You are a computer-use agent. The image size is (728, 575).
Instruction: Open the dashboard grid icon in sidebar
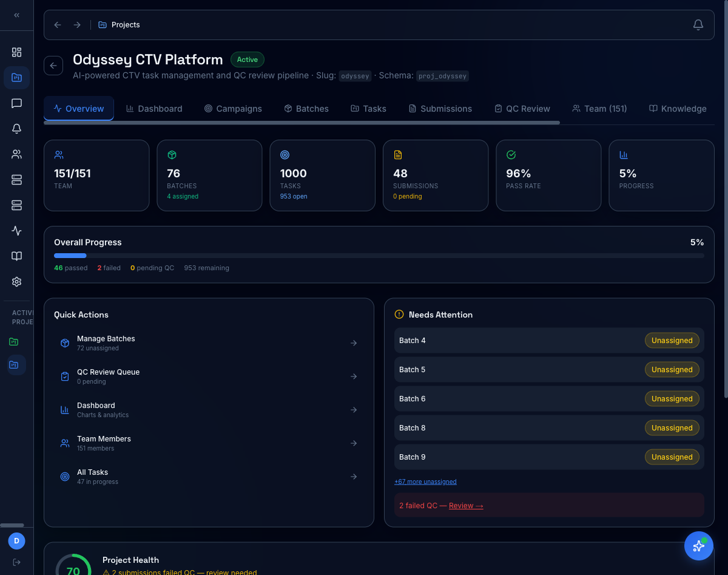tap(16, 52)
